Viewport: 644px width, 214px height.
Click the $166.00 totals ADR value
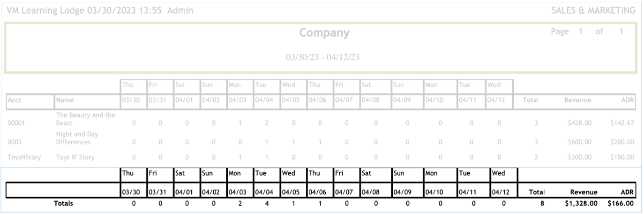(621, 204)
